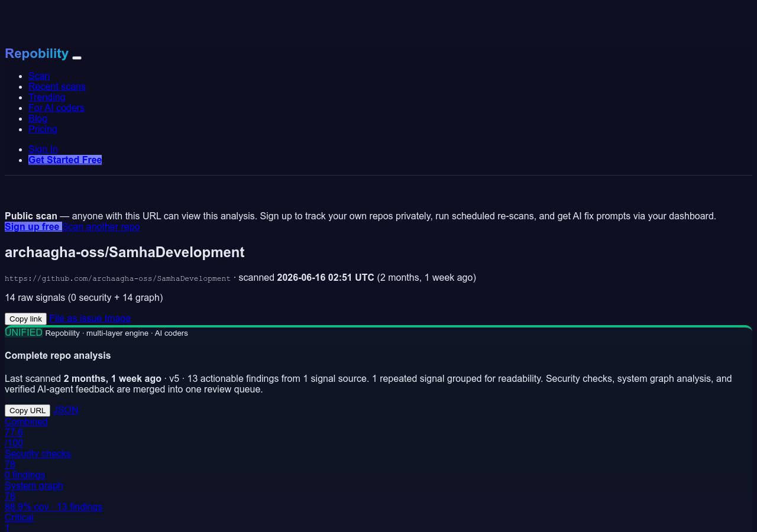Click Sign up free link
Screen dimensions: 757x532
click(x=33, y=226)
